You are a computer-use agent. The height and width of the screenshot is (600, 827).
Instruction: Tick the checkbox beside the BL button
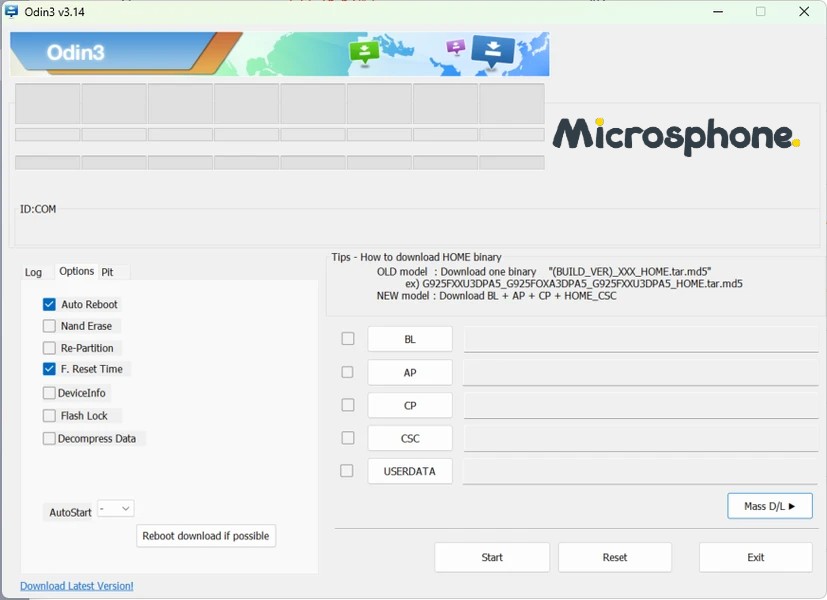pyautogui.click(x=348, y=339)
